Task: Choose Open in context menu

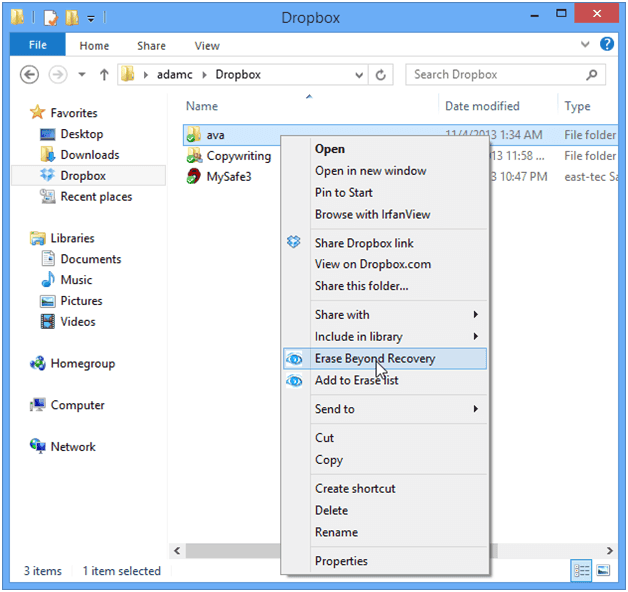Action: (385, 149)
